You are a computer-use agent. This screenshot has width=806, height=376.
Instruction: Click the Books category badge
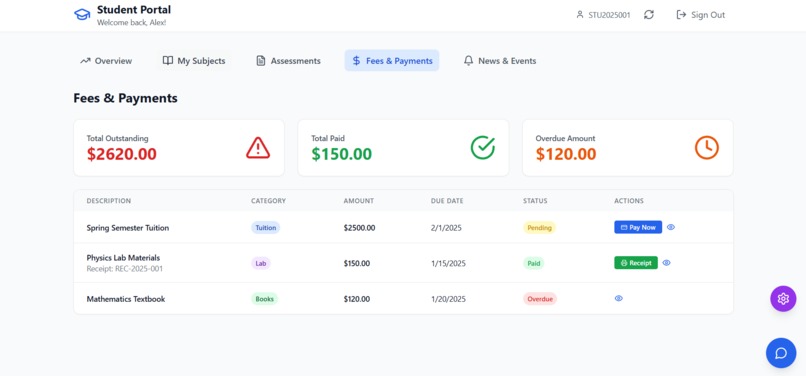[264, 299]
